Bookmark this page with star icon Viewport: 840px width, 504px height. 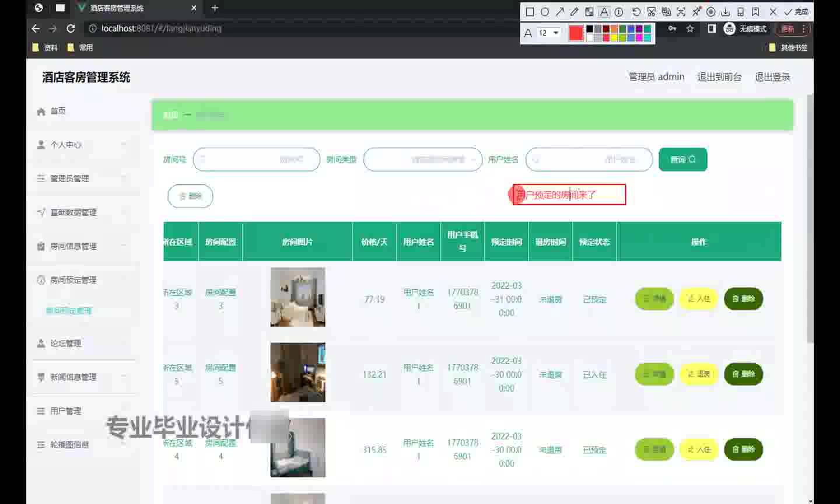[x=690, y=29]
